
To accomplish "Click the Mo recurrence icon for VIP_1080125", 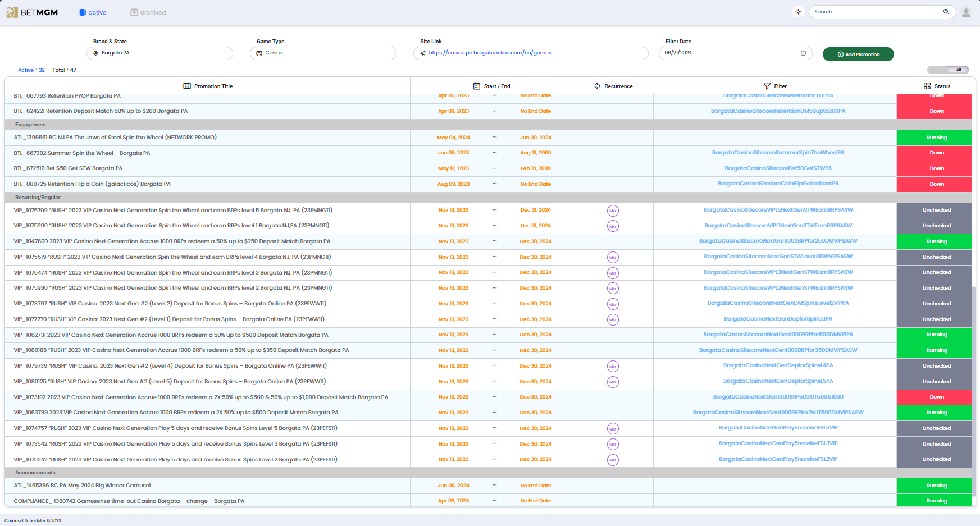I will tap(613, 382).
